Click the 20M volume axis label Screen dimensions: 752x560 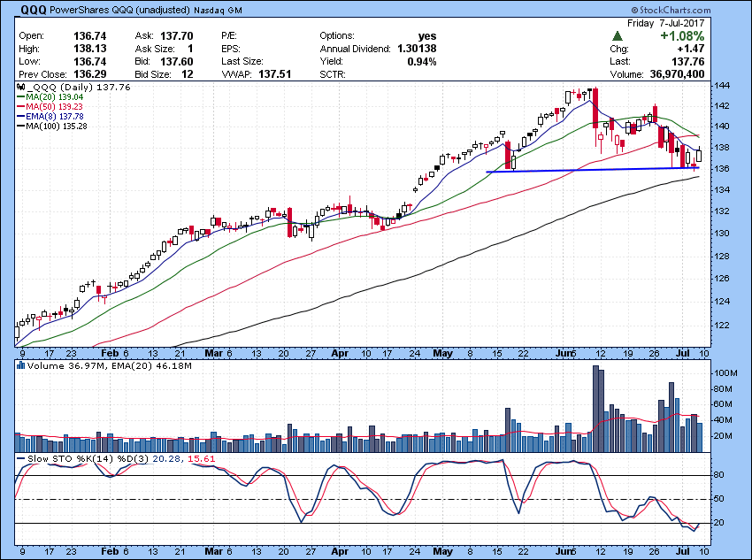coord(723,436)
